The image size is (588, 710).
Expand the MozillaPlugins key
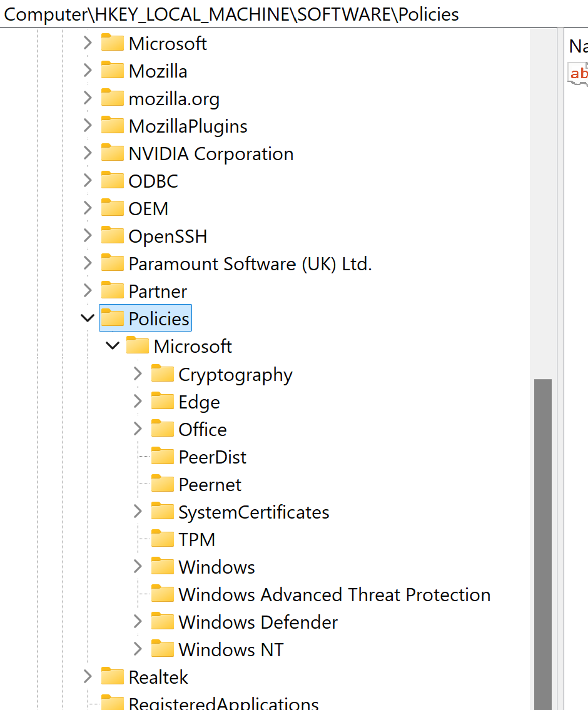pos(88,126)
